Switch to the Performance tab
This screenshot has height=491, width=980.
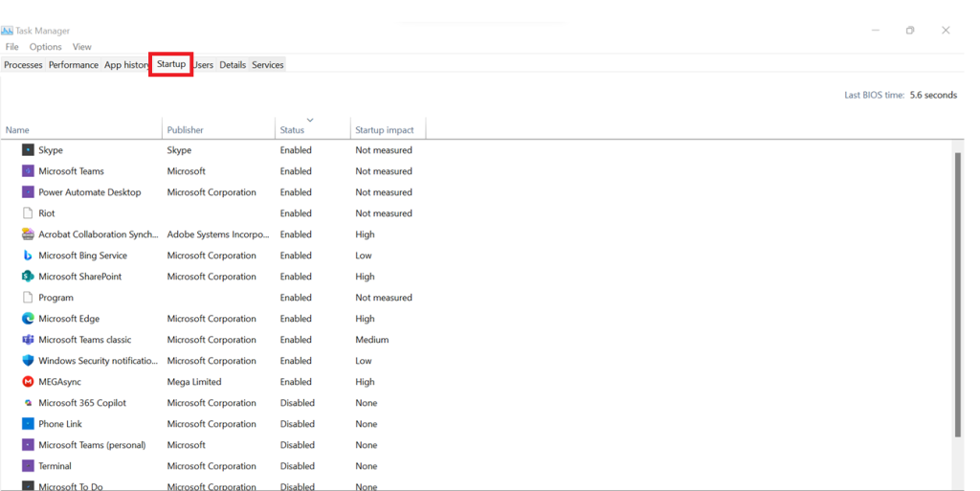73,65
